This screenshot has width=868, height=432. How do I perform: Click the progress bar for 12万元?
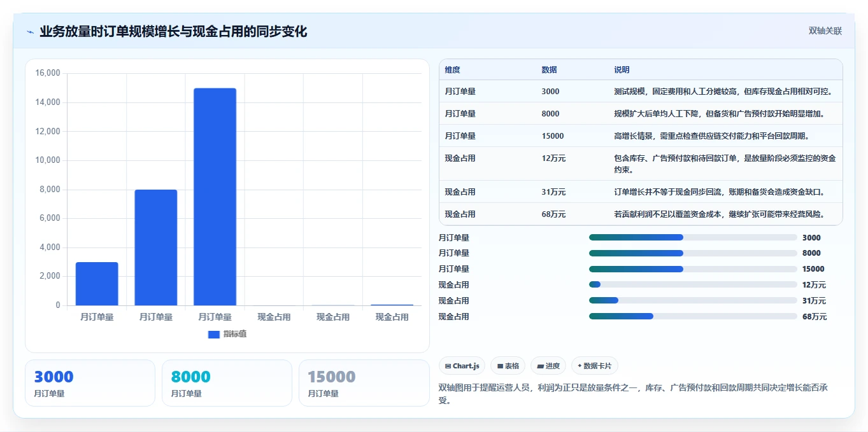(x=693, y=285)
